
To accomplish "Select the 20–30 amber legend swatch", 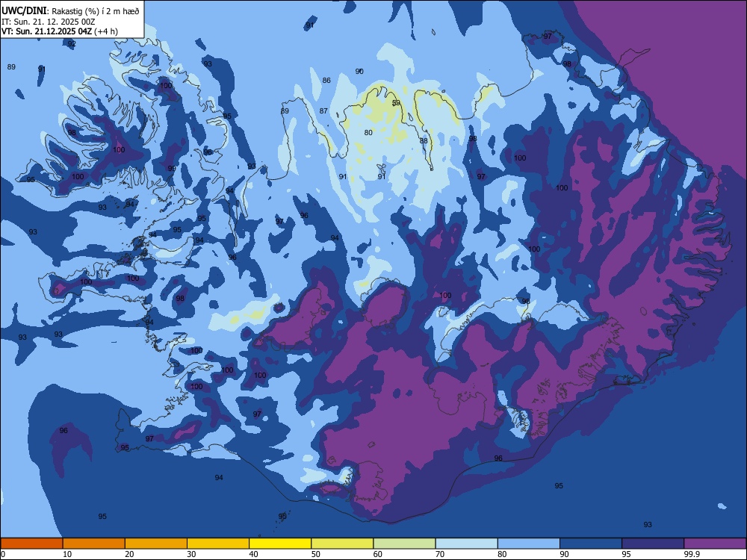I will tap(156, 544).
